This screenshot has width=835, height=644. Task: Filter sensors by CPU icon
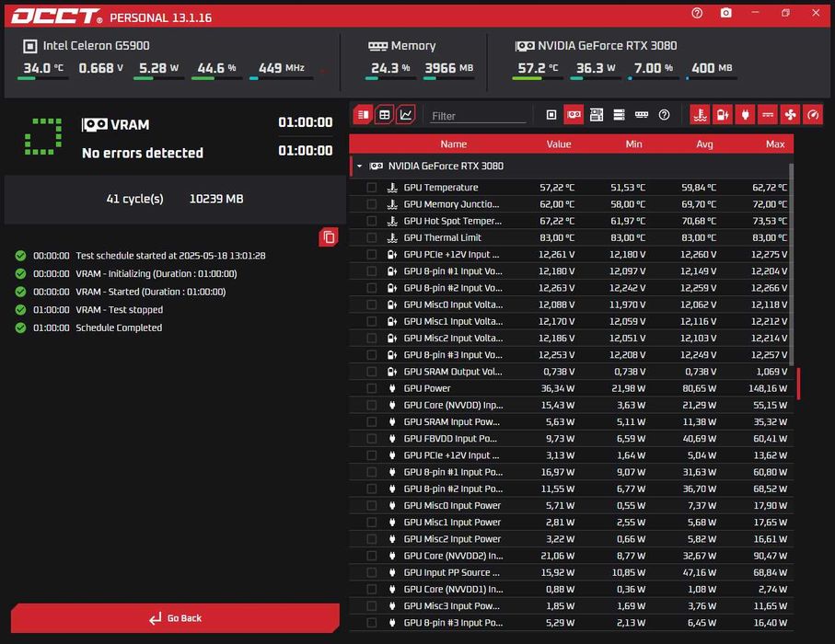551,115
